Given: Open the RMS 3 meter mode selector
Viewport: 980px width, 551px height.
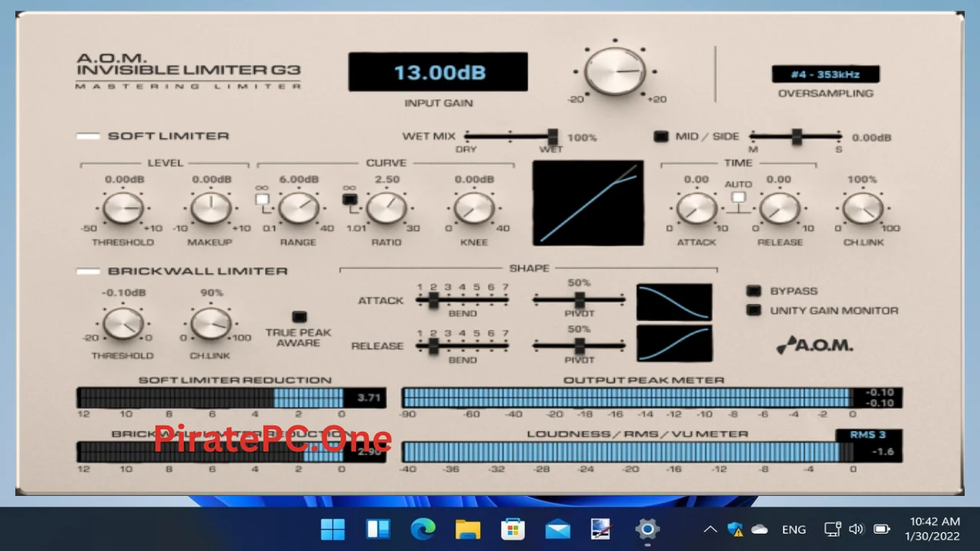Looking at the screenshot, I should tap(867, 435).
